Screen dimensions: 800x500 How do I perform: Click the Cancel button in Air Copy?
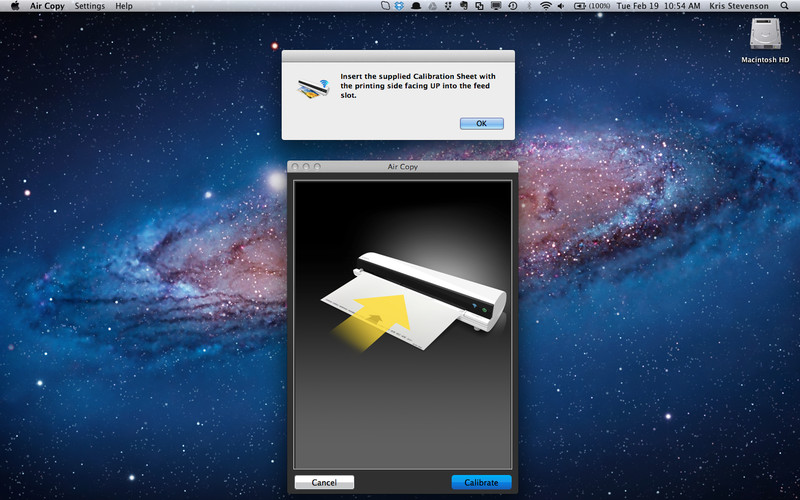coord(324,482)
